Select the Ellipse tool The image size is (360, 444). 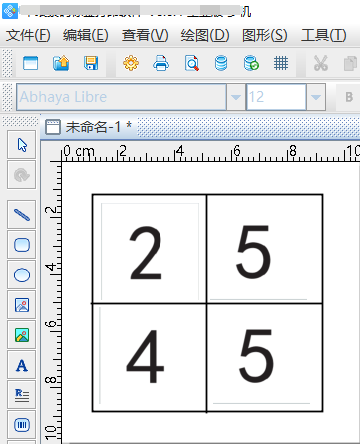(x=22, y=275)
